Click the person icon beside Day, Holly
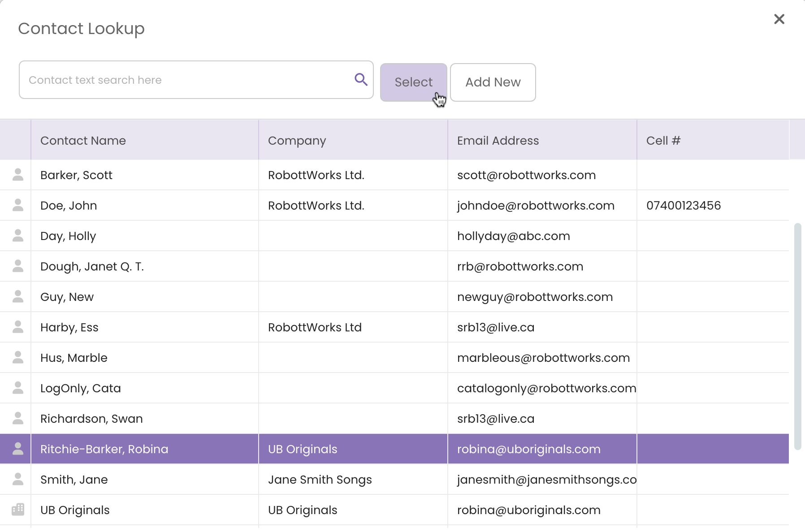The height and width of the screenshot is (532, 805). click(x=18, y=236)
